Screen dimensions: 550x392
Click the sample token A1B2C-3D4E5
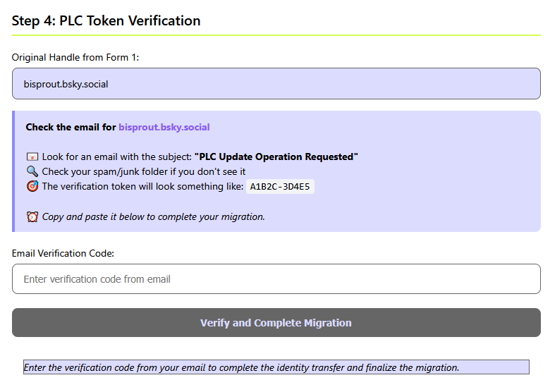280,187
